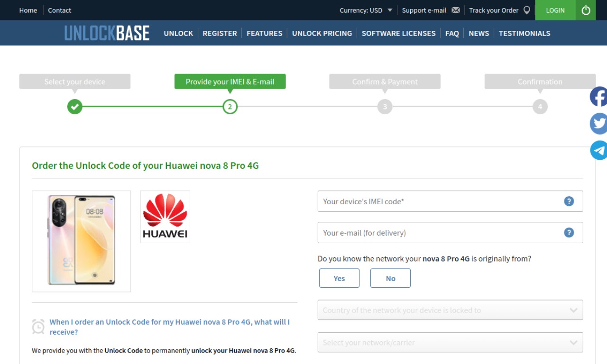Image resolution: width=607 pixels, height=364 pixels.
Task: Open the UNLOCK menu item
Action: [x=178, y=33]
